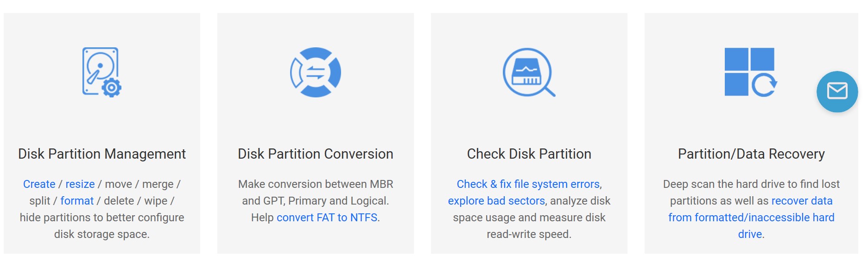This screenshot has width=868, height=276.
Task: Click the hard disk with gear icon
Action: point(101,72)
